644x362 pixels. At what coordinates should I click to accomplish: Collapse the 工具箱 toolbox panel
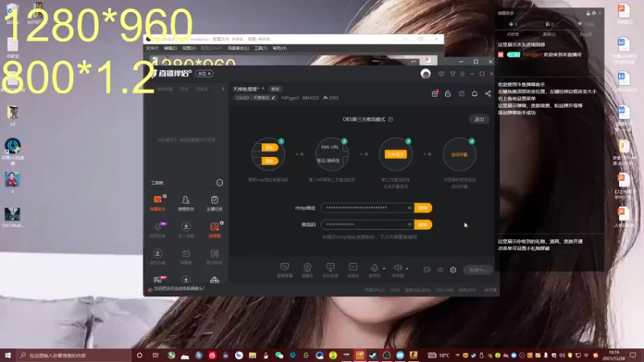tap(220, 183)
